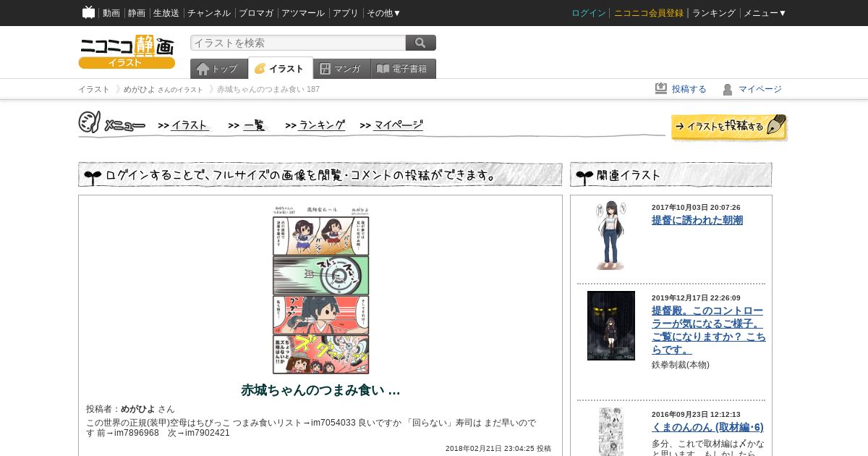Switch to the イラスト tab

click(281, 68)
